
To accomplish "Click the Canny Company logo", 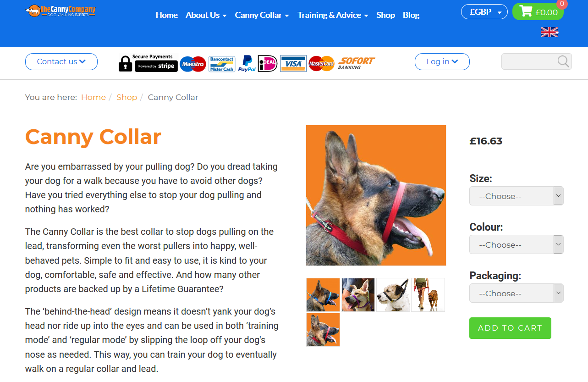I will point(60,11).
